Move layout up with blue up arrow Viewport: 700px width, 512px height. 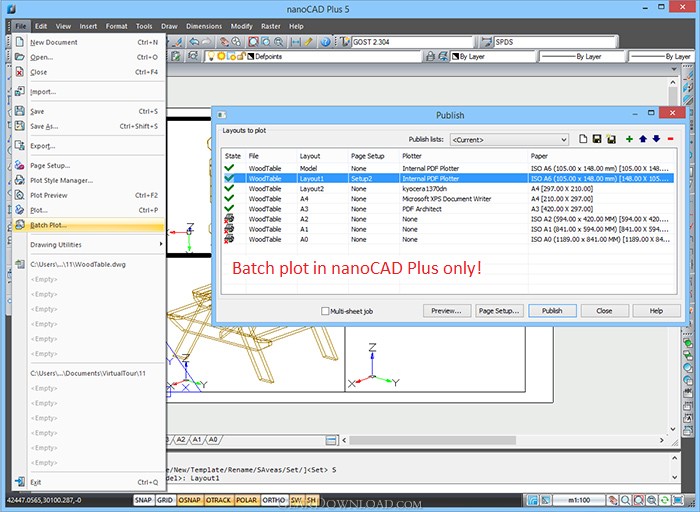(x=643, y=139)
